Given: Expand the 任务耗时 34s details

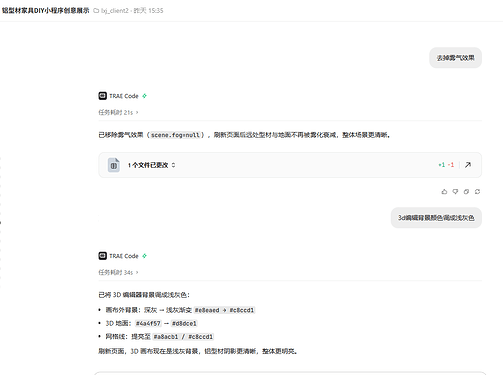Looking at the screenshot, I should [118, 272].
